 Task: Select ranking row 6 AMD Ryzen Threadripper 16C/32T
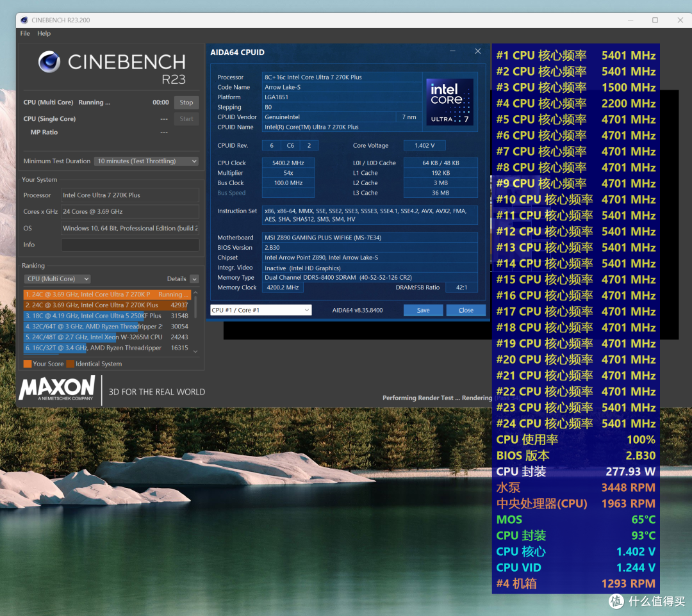click(x=107, y=348)
